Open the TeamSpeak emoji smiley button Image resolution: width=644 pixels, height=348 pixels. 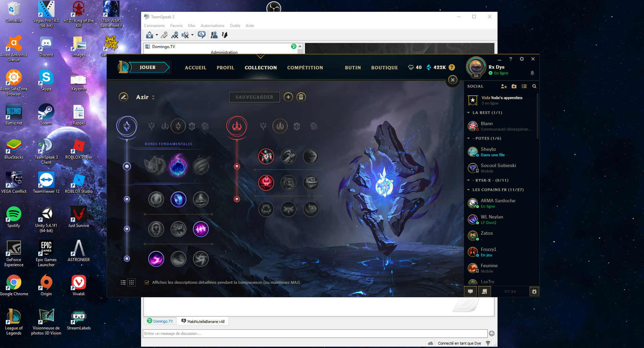[x=492, y=333]
